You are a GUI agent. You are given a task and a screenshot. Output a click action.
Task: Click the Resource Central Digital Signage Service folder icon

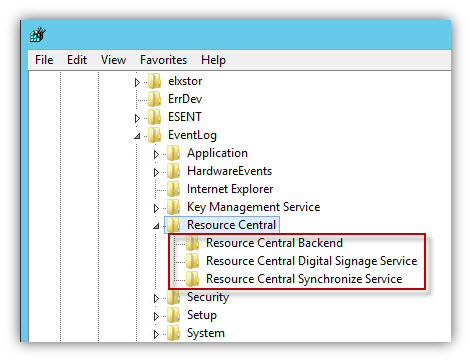(193, 261)
